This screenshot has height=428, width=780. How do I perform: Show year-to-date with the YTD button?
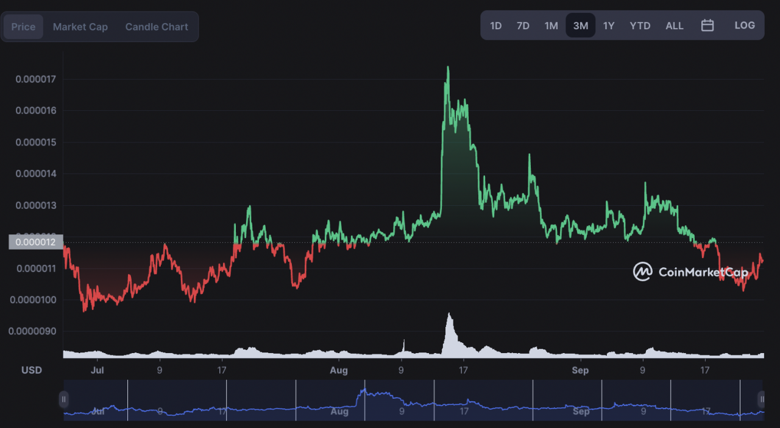click(640, 26)
